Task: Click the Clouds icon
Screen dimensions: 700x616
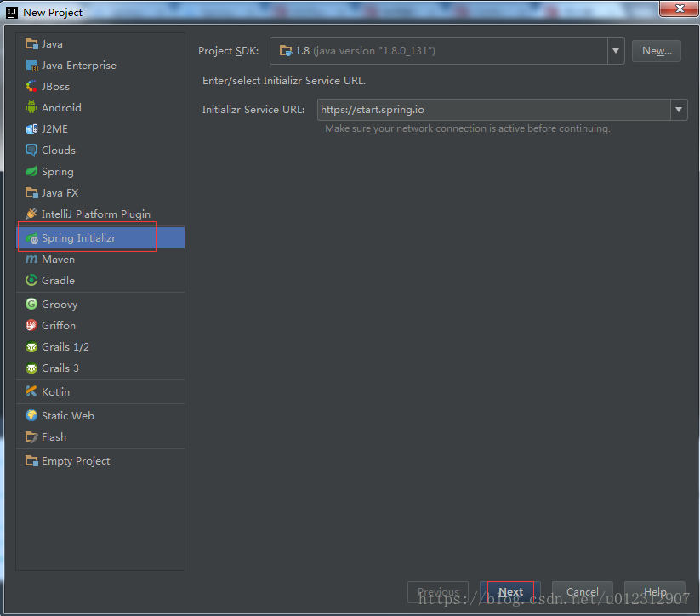Action: click(31, 150)
